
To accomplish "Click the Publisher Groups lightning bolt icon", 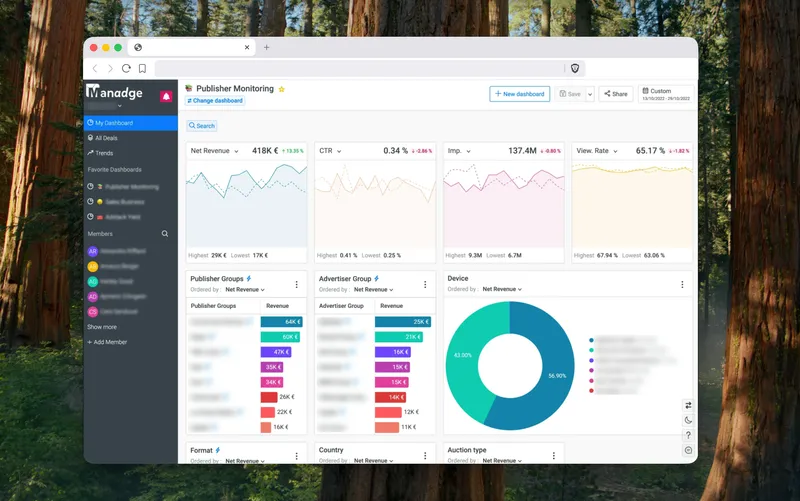I will (249, 279).
